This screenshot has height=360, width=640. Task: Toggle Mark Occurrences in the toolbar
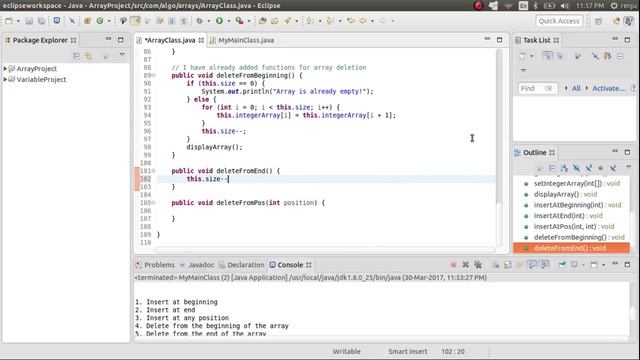136,21
